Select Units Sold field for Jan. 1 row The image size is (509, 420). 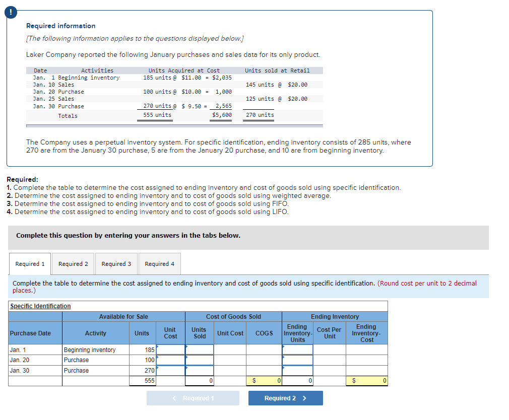199,349
